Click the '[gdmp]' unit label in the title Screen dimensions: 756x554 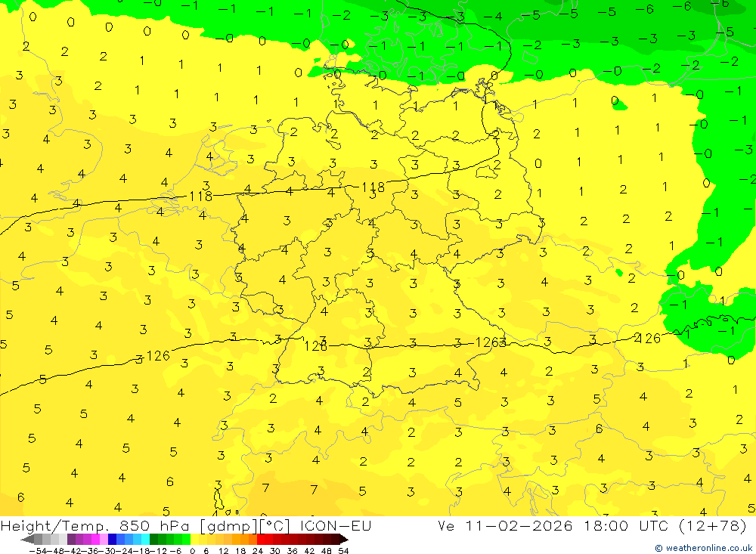coord(228,525)
